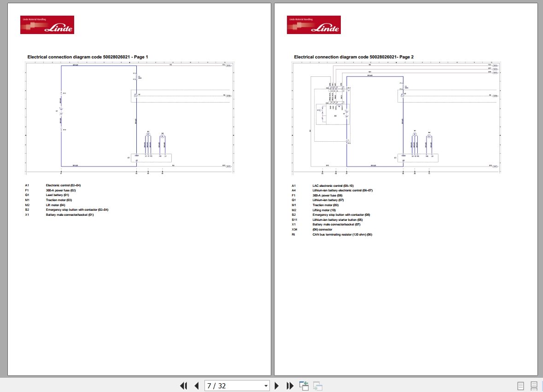The image size is (543, 392).
Task: Click the Page 1 wiring diagram
Action: (x=129, y=118)
